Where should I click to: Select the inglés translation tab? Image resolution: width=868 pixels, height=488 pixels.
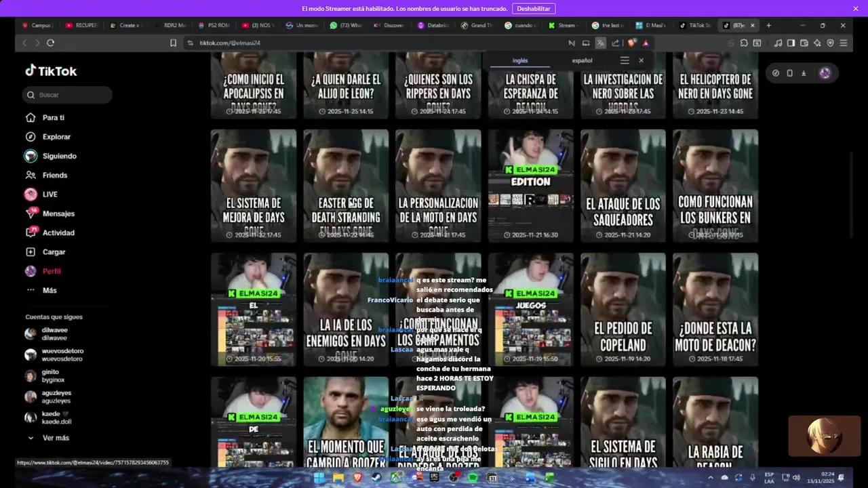pos(520,60)
